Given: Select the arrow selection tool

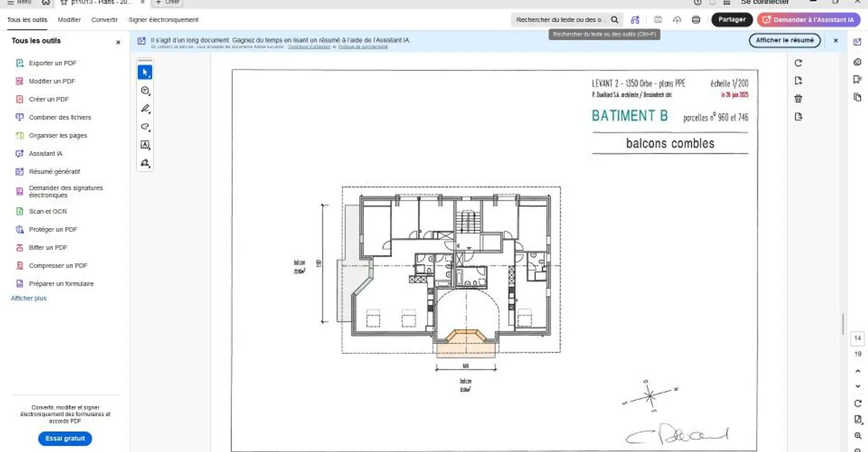Looking at the screenshot, I should pyautogui.click(x=145, y=72).
